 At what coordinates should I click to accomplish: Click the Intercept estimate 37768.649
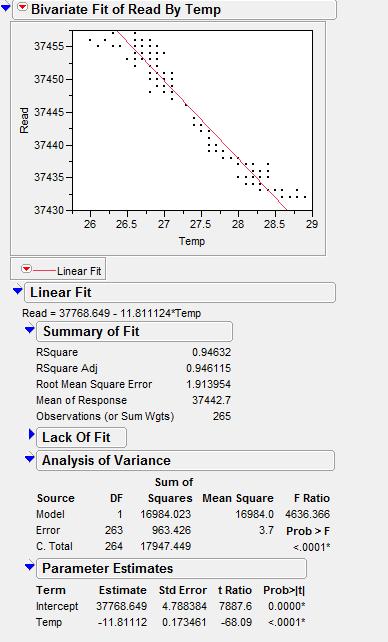click(x=122, y=606)
